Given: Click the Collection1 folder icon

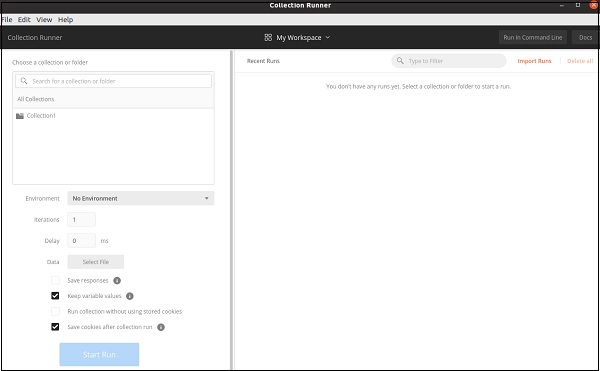Looking at the screenshot, I should [20, 116].
